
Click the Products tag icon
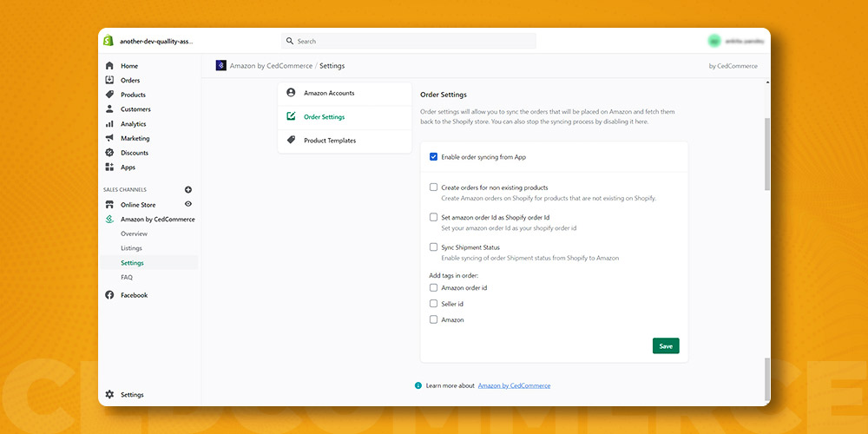109,95
